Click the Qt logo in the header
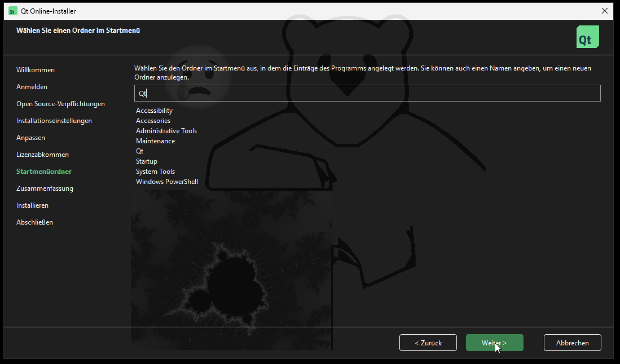 [x=588, y=37]
